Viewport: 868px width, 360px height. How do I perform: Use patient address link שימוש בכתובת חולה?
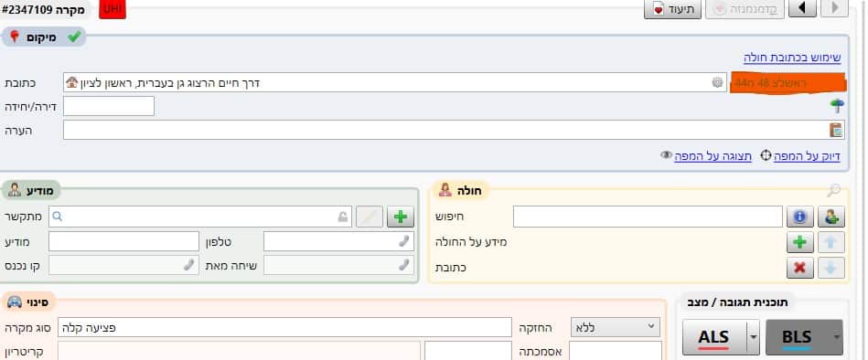[x=791, y=58]
